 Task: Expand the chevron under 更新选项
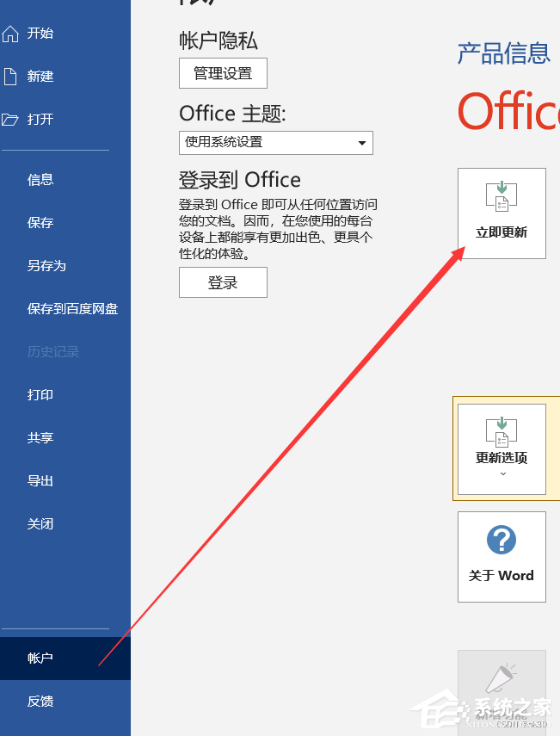502,474
